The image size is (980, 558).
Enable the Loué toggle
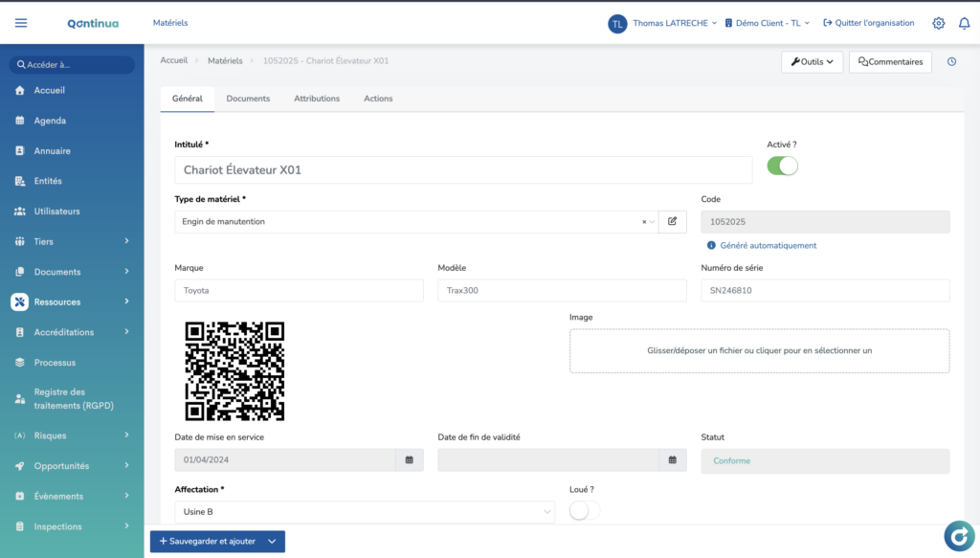pos(584,511)
